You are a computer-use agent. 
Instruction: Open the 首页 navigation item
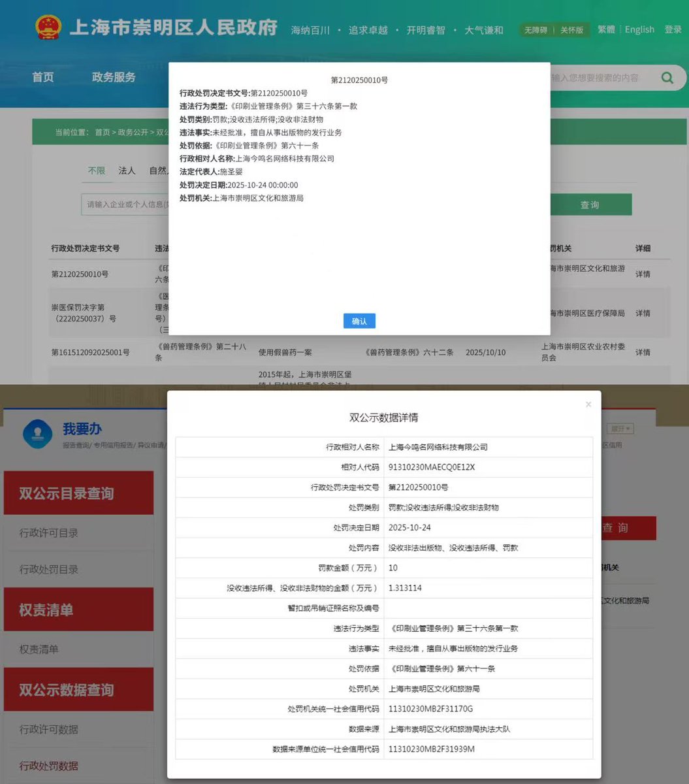coord(43,77)
